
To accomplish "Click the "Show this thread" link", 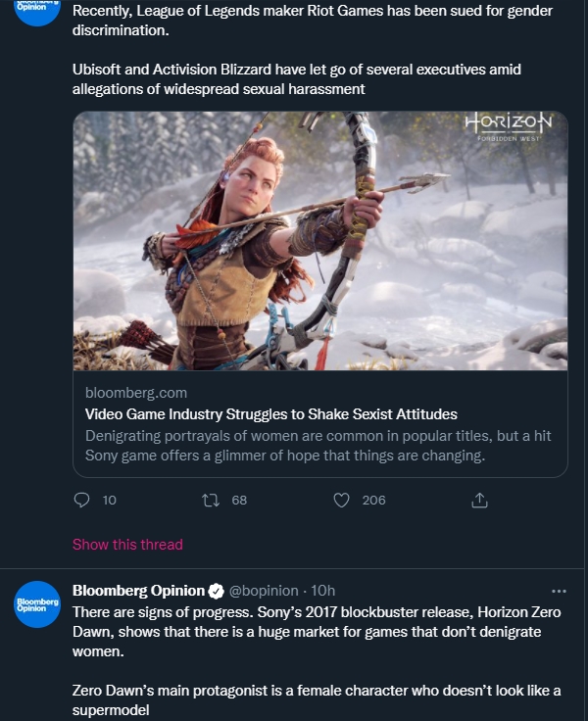I will coord(127,544).
